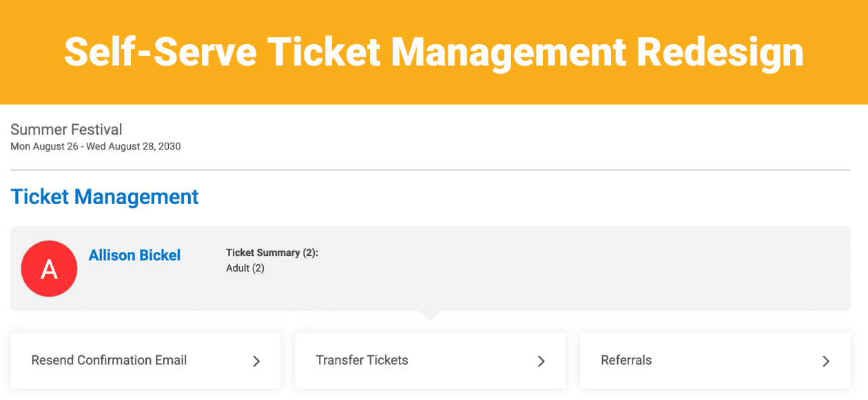
Task: Click the chevron arrow on Resend Confirmation Email
Action: pos(256,361)
